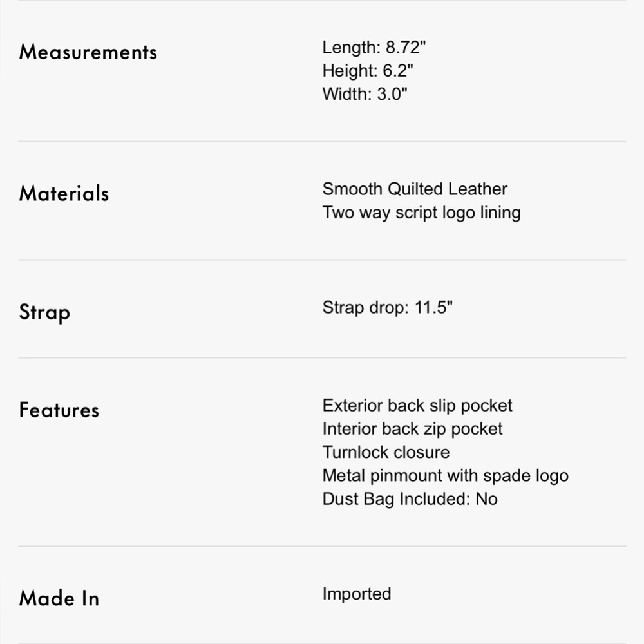Image resolution: width=644 pixels, height=644 pixels.
Task: Select Exterior back slip pocket line
Action: pos(417,406)
